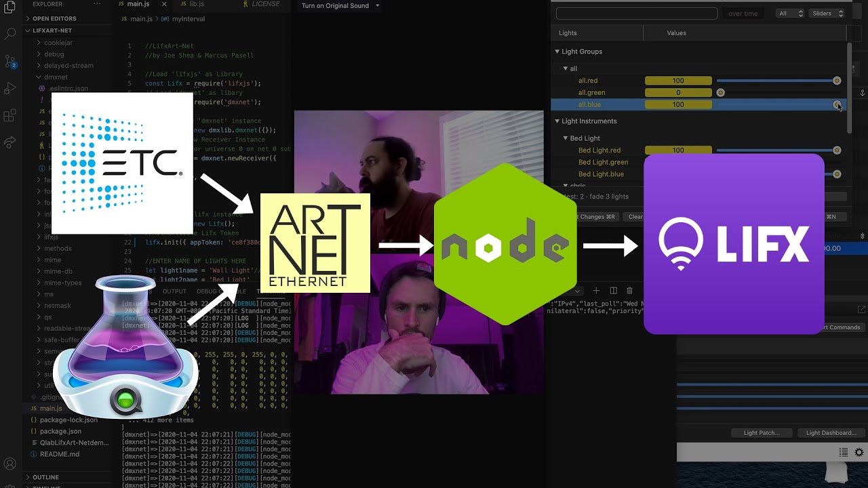Click the QLab settings gear icon
Image resolution: width=868 pixels, height=488 pixels.
click(859, 452)
